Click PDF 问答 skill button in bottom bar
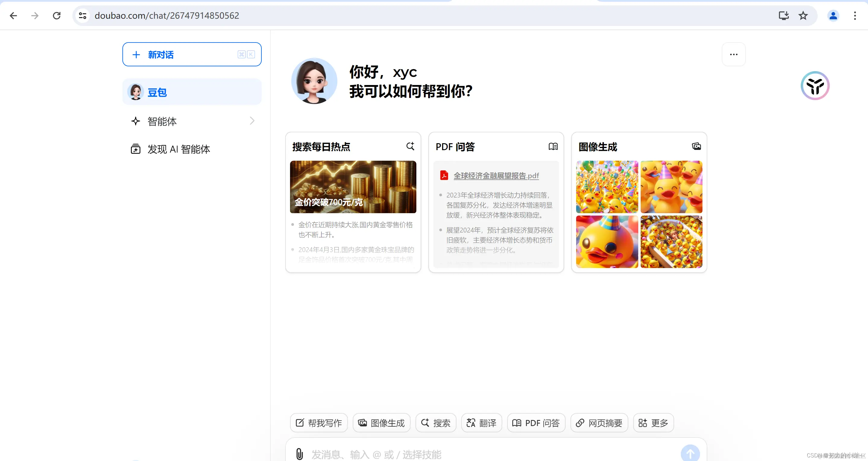This screenshot has width=868, height=461. (536, 423)
